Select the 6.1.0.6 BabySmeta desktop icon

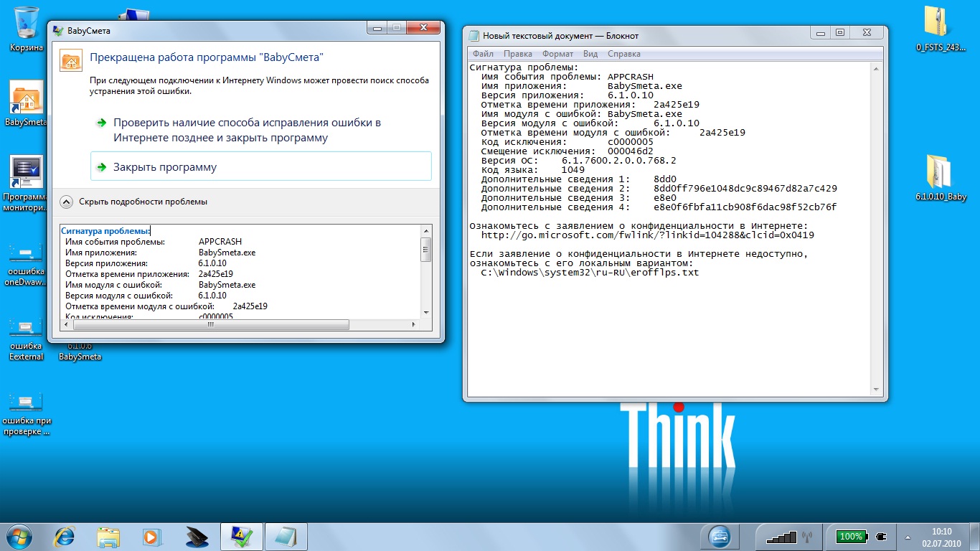pyautogui.click(x=80, y=351)
